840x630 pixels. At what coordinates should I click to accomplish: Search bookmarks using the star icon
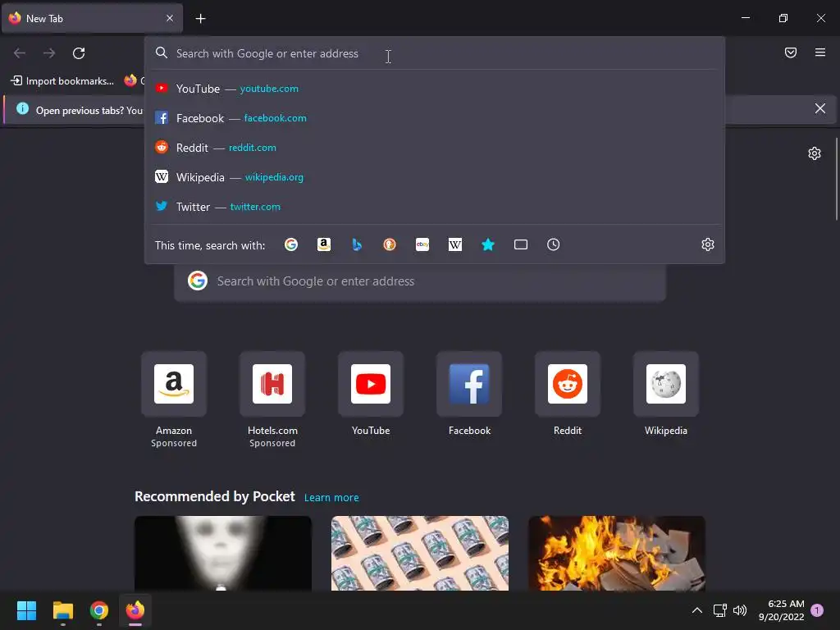click(487, 244)
